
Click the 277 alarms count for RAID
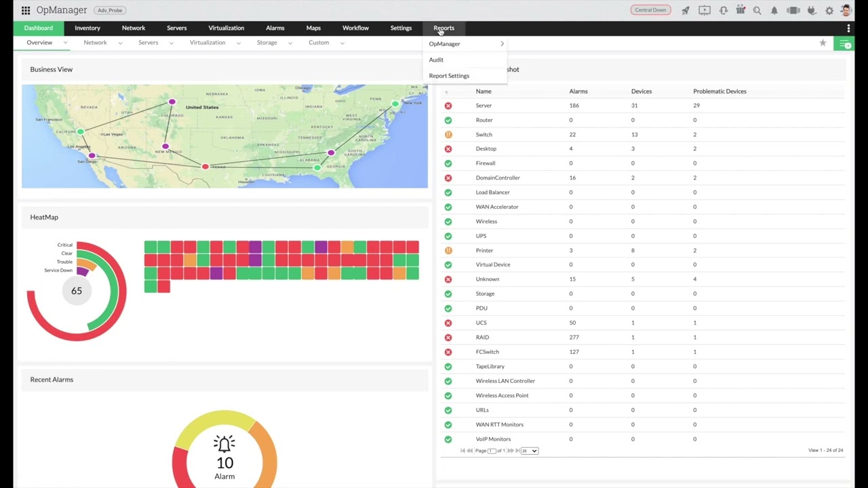576,338
